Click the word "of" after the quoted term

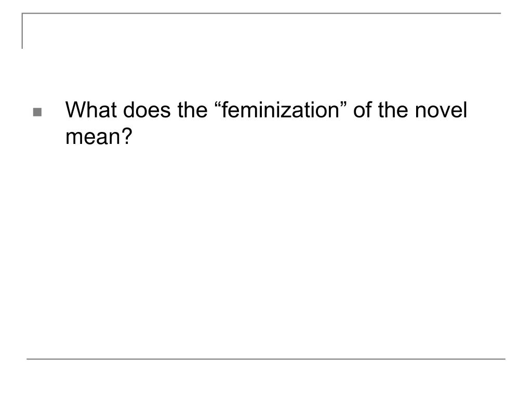tap(363, 110)
